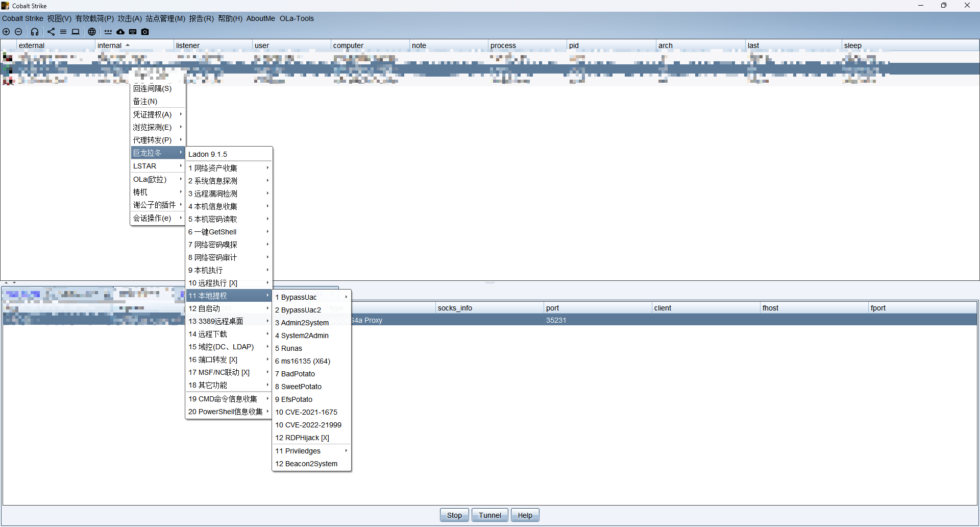Switch to pivot graph view share icon
Viewport: 980px width, 527px height.
[51, 32]
